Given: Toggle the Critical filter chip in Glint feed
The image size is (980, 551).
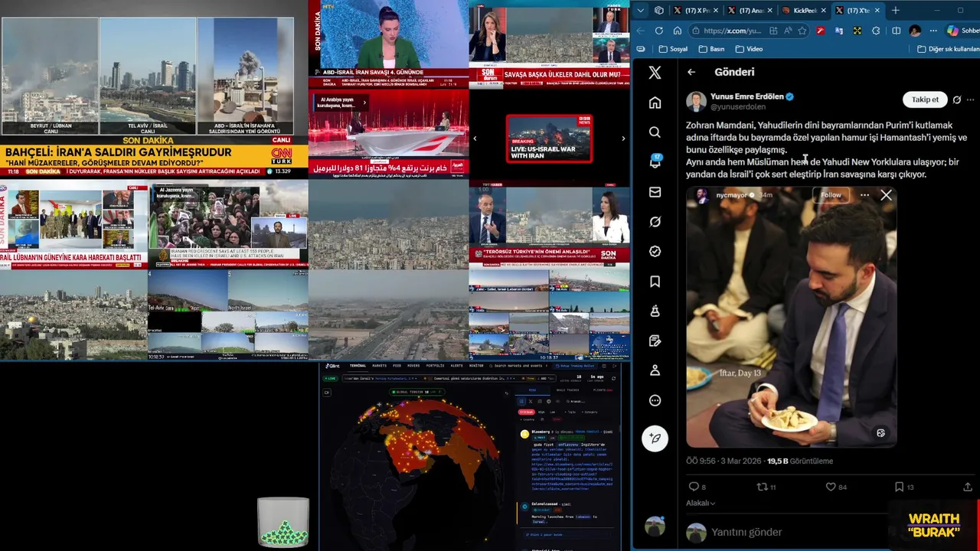Looking at the screenshot, I should pyautogui.click(x=526, y=412).
